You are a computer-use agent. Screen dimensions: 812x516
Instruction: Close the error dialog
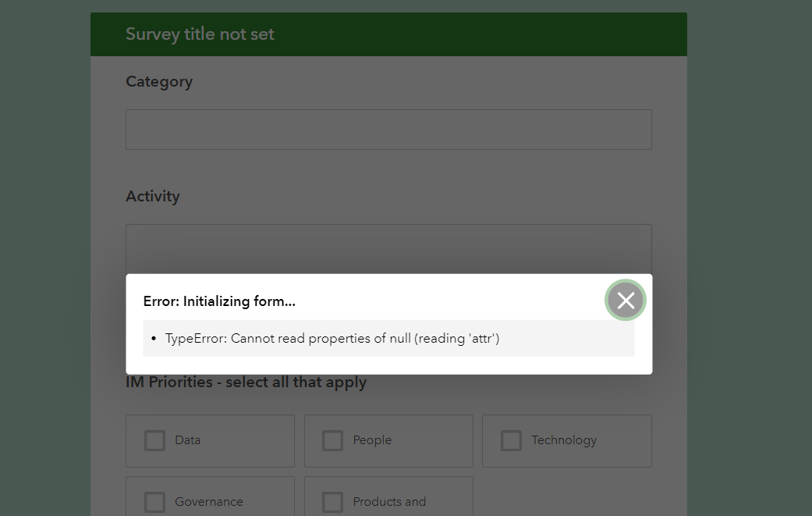626,300
